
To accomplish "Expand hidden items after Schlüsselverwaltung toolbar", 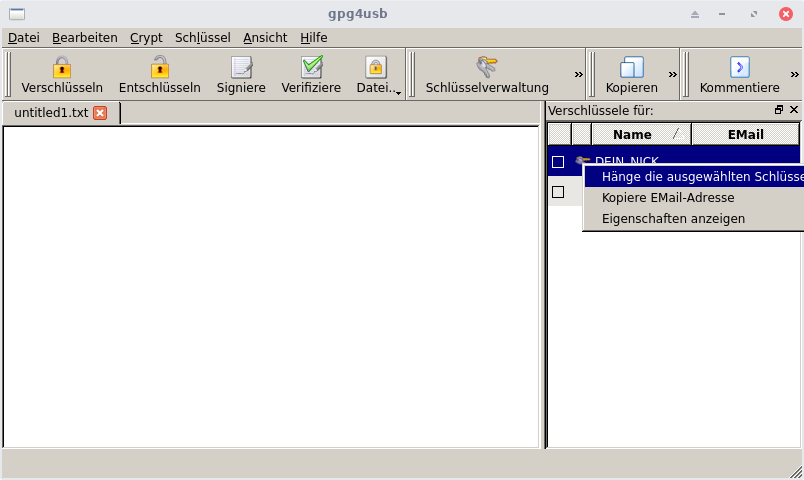I will point(578,75).
